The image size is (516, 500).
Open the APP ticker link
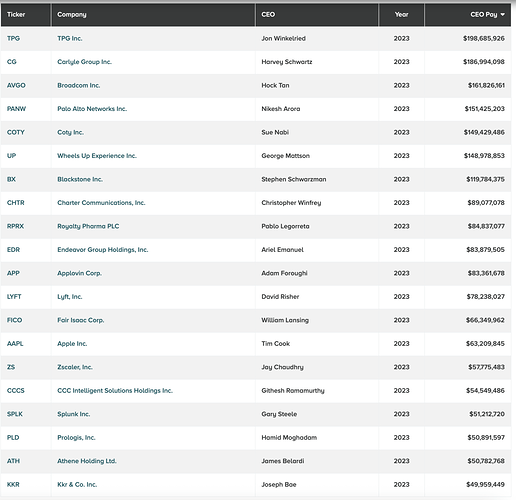(13, 273)
